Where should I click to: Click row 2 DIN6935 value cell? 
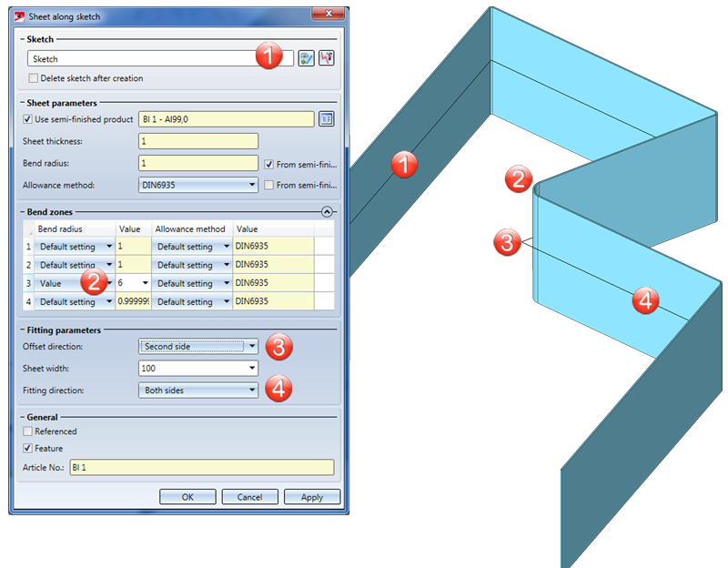tap(274, 265)
